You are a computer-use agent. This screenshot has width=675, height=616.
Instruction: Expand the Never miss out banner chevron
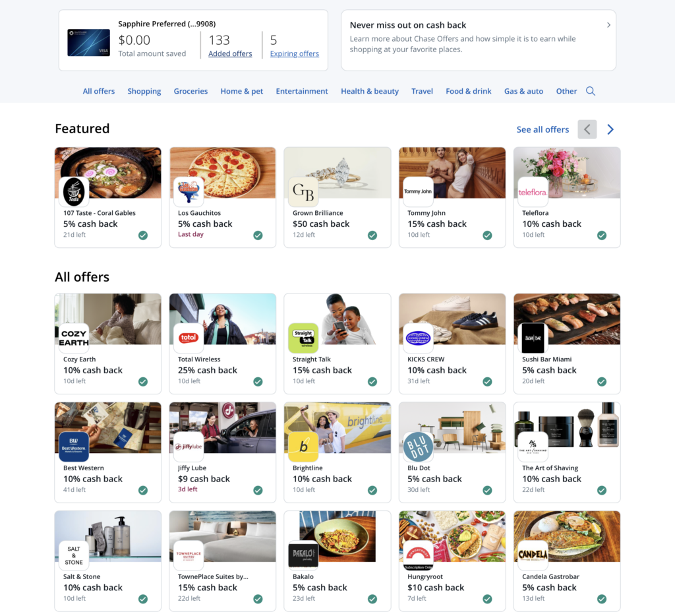(608, 25)
